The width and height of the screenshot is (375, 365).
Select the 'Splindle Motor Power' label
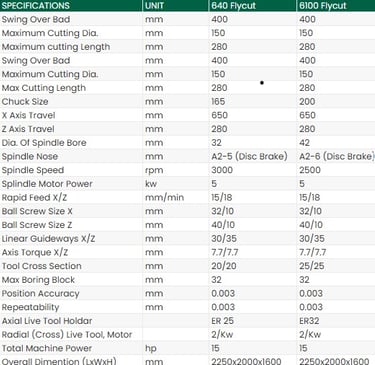coord(47,184)
